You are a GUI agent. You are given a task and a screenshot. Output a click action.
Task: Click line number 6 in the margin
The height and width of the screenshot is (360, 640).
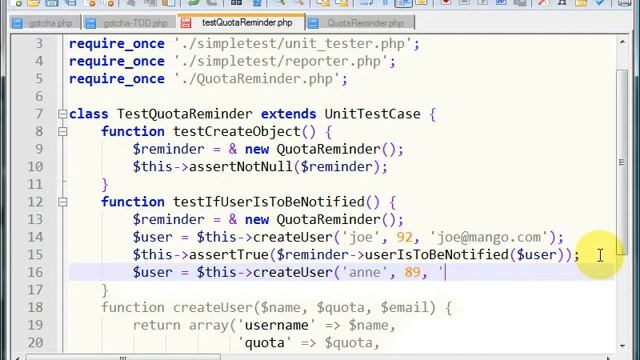tap(39, 96)
